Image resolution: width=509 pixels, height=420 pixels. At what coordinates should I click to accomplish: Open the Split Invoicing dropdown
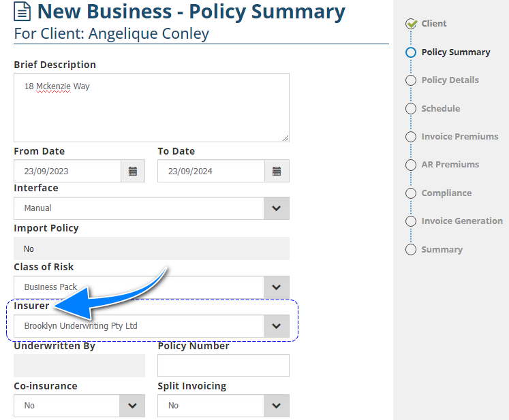(x=276, y=406)
